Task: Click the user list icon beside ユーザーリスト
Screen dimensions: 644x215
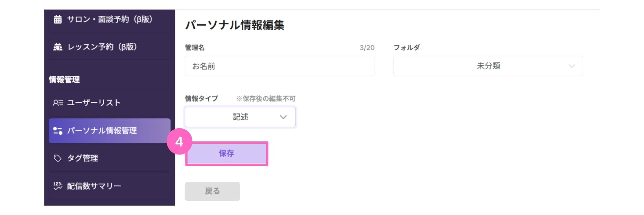Action: click(58, 103)
